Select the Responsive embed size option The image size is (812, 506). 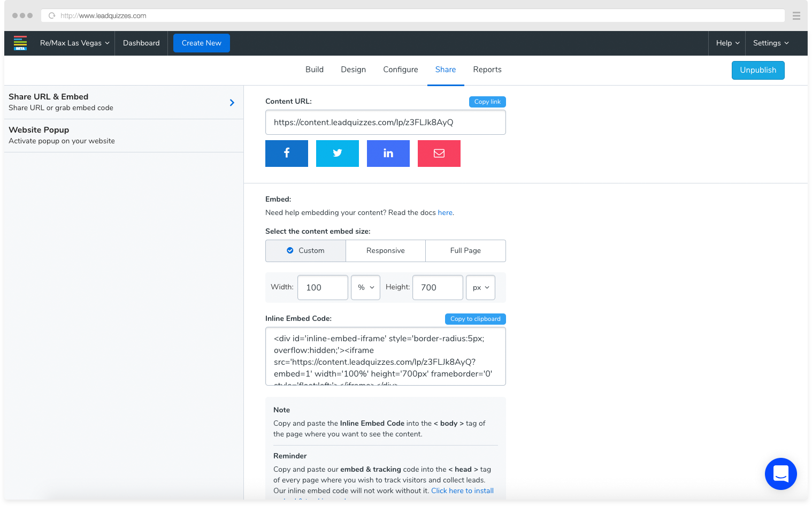385,251
